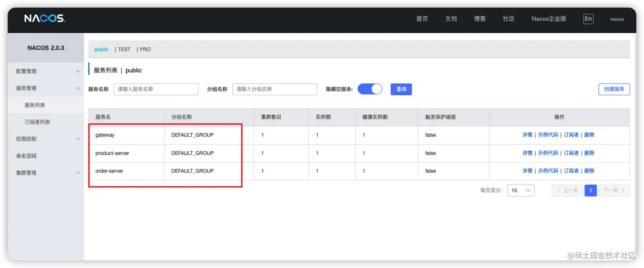Click page number 1 button

[x=590, y=190]
